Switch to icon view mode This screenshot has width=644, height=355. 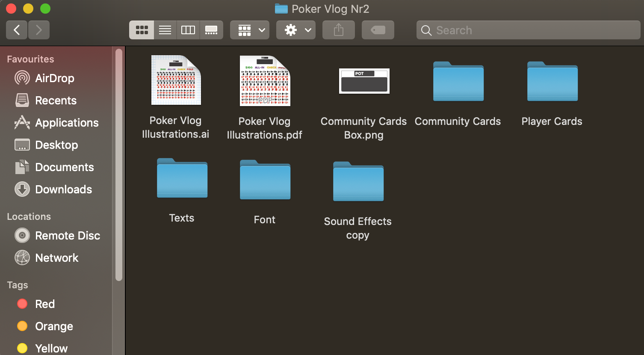tap(142, 30)
